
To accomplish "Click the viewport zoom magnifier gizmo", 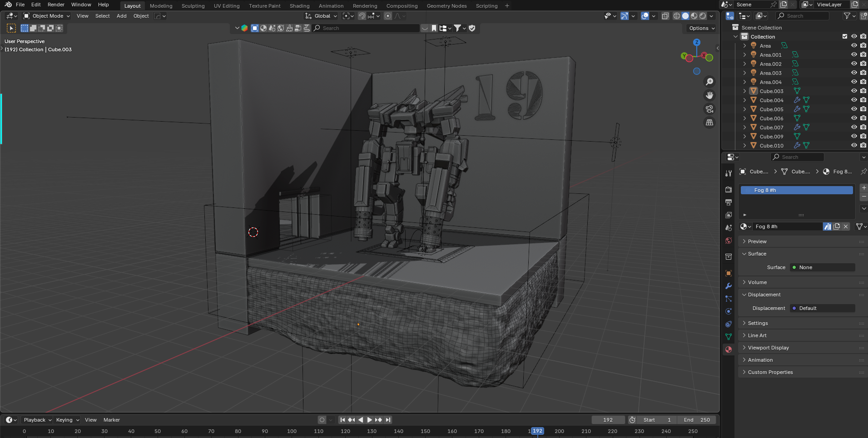I will (x=709, y=82).
